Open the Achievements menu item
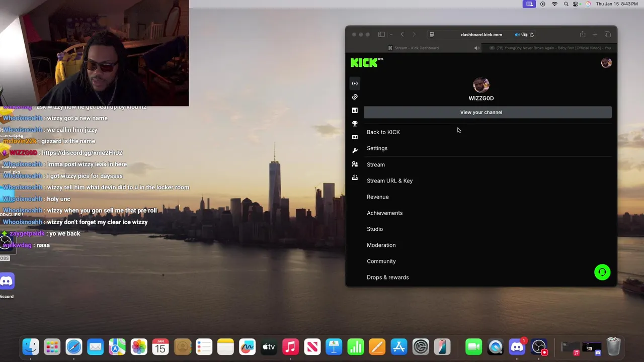This screenshot has height=362, width=644. pyautogui.click(x=384, y=213)
